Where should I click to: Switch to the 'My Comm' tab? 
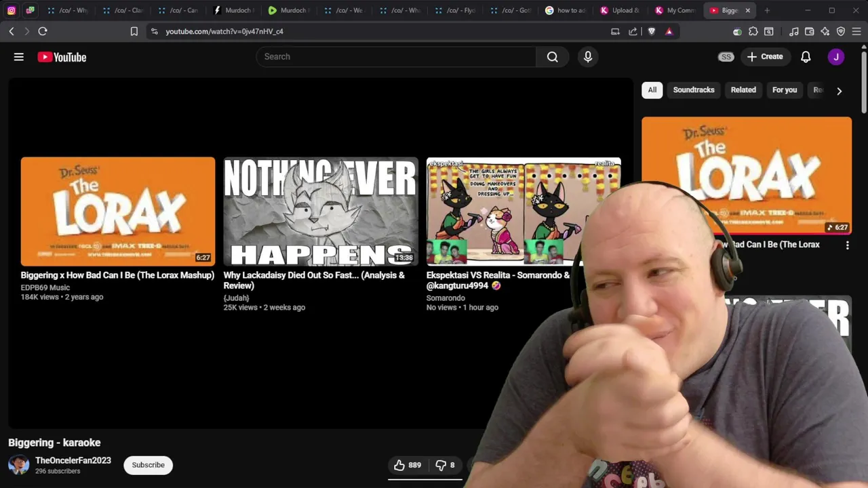coord(677,10)
